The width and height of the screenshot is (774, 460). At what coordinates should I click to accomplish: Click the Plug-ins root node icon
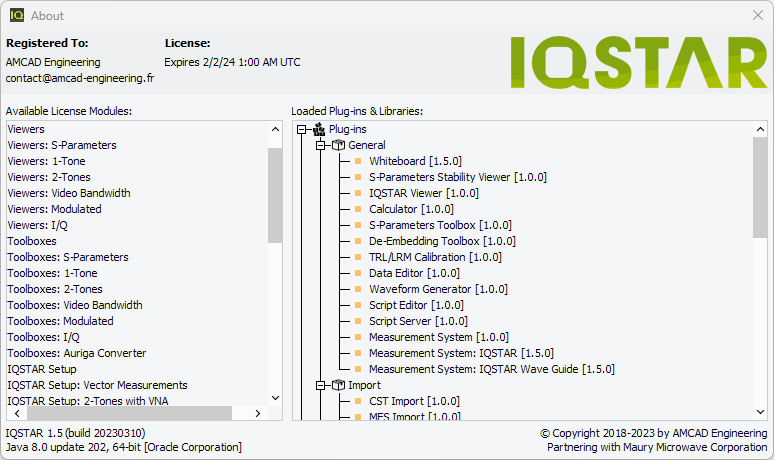[319, 129]
